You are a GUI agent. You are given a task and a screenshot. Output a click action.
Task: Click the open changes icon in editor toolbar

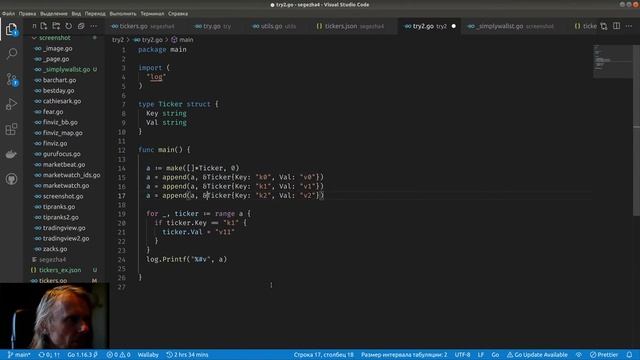[x=604, y=26]
